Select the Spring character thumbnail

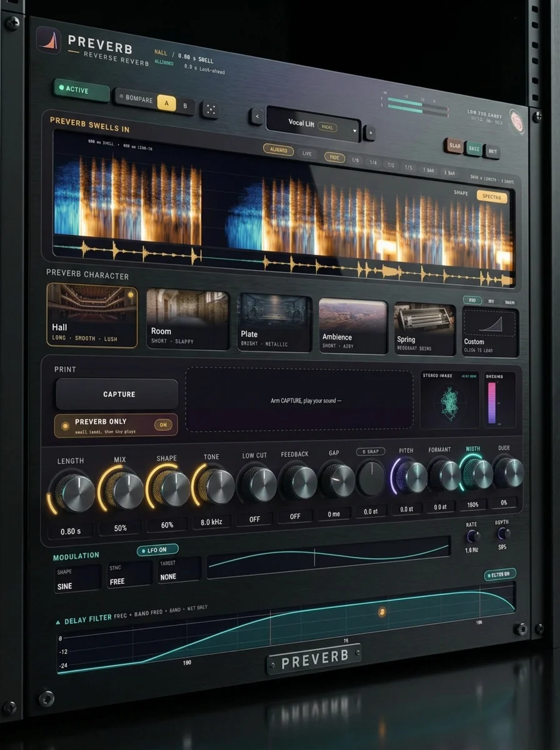[424, 329]
